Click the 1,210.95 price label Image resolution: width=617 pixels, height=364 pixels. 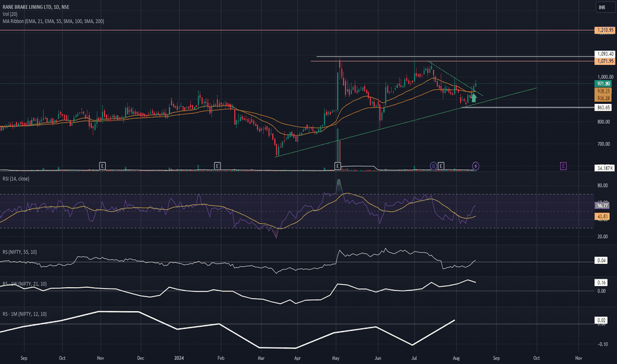click(605, 30)
